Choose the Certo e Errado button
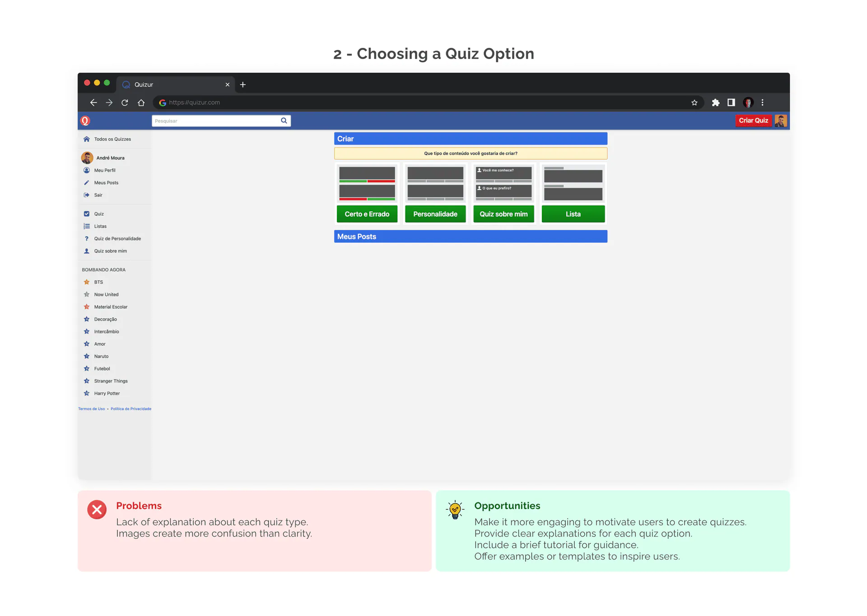This screenshot has width=867, height=616. click(367, 214)
